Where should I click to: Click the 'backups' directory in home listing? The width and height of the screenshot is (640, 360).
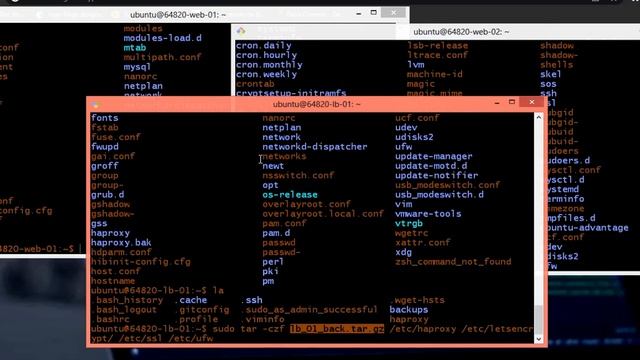pyautogui.click(x=409, y=310)
